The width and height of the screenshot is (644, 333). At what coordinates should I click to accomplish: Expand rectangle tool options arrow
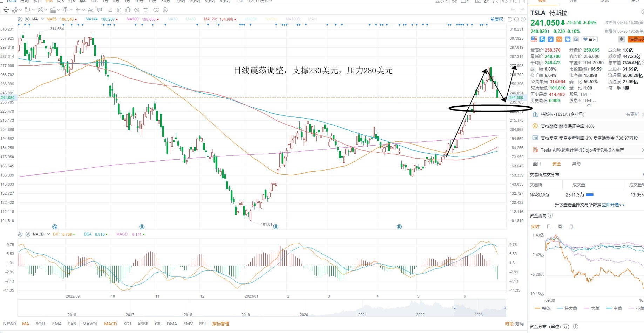(33, 10)
